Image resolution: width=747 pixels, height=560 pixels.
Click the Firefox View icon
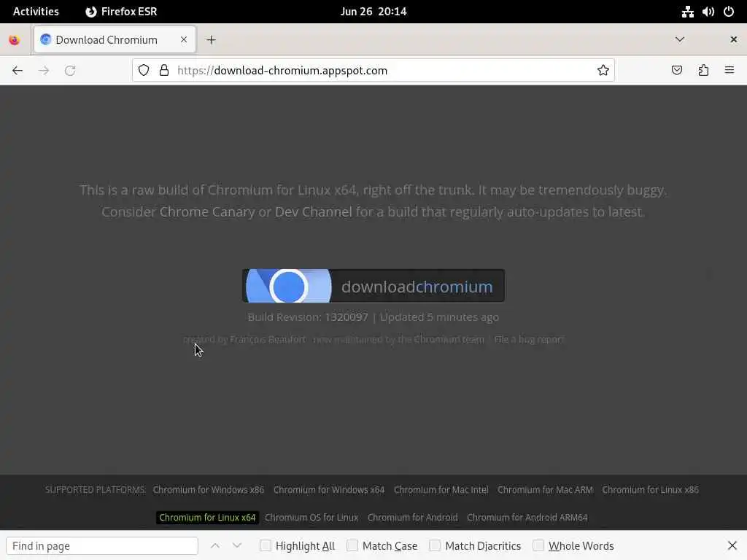point(15,40)
